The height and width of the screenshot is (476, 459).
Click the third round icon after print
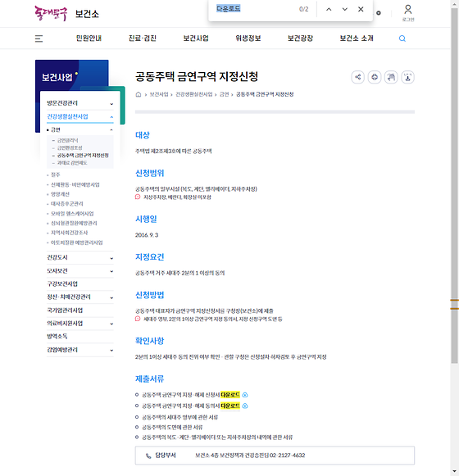[x=391, y=77]
